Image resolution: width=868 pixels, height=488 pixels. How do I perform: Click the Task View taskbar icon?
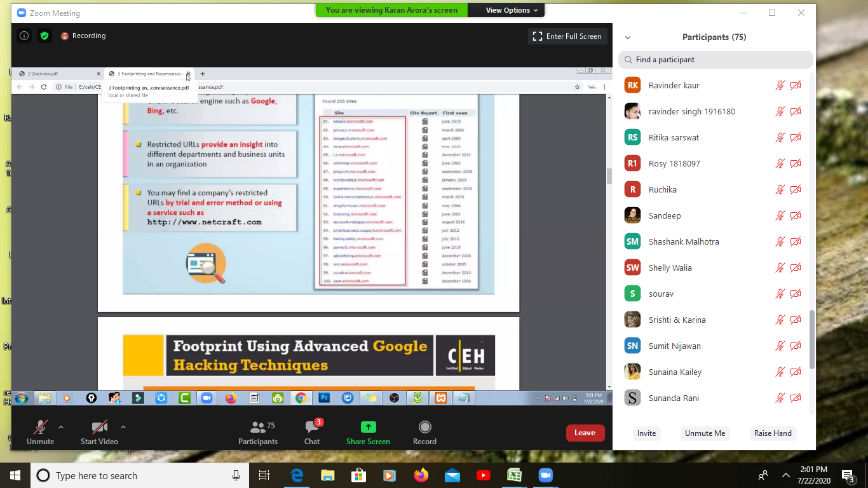pos(265,475)
